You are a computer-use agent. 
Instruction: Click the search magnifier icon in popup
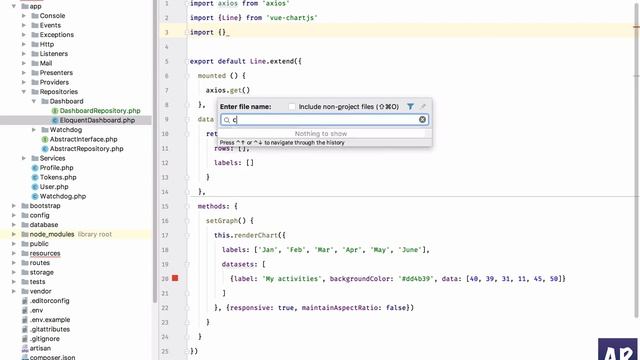tap(227, 120)
